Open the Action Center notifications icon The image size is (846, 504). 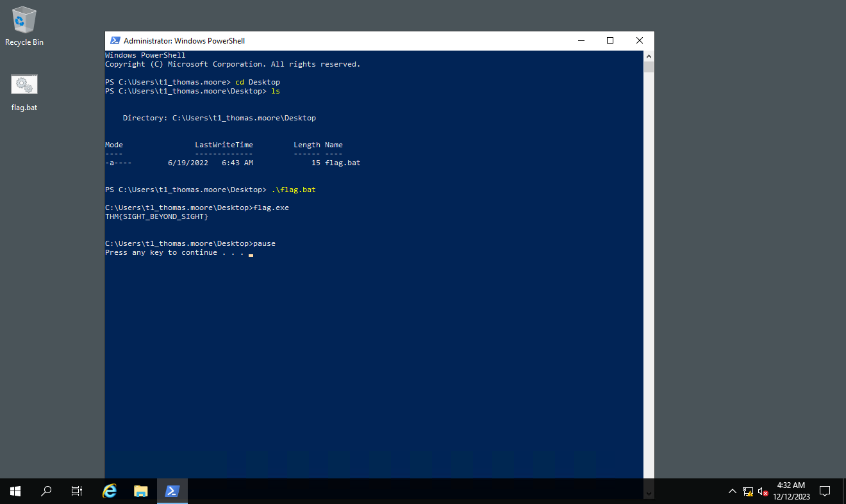[825, 491]
